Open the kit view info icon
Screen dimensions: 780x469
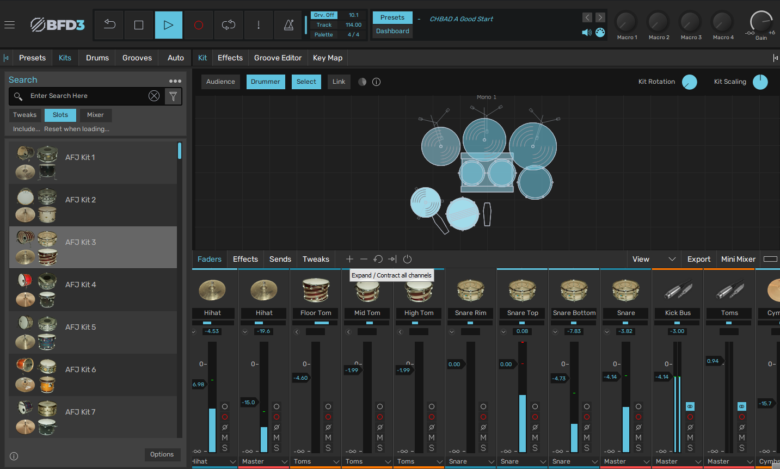point(377,82)
